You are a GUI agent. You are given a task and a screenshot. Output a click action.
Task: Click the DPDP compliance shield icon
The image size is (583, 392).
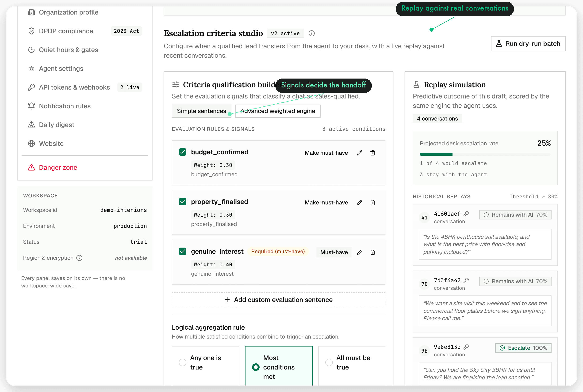31,31
